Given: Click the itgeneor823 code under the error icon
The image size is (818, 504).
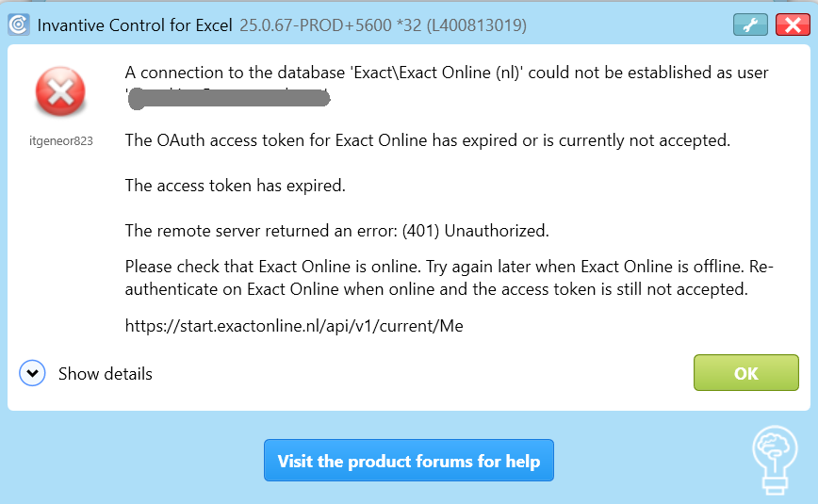Looking at the screenshot, I should [61, 141].
